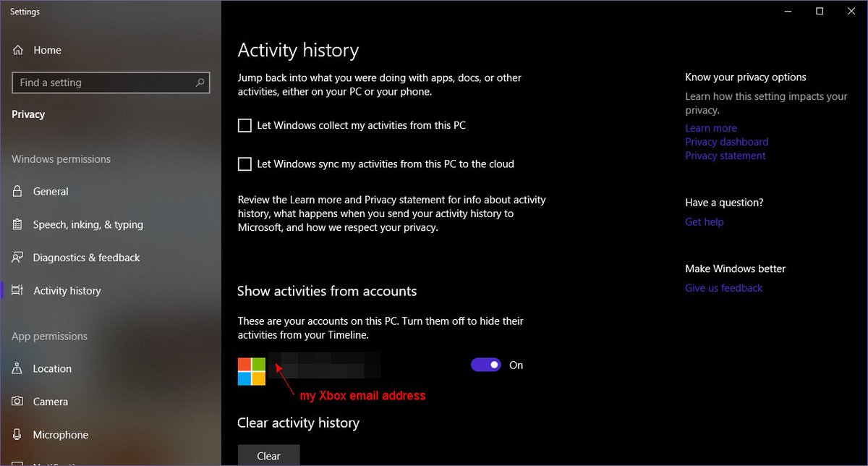Viewport: 868px width, 466px height.
Task: Click the Get help link
Action: [705, 222]
